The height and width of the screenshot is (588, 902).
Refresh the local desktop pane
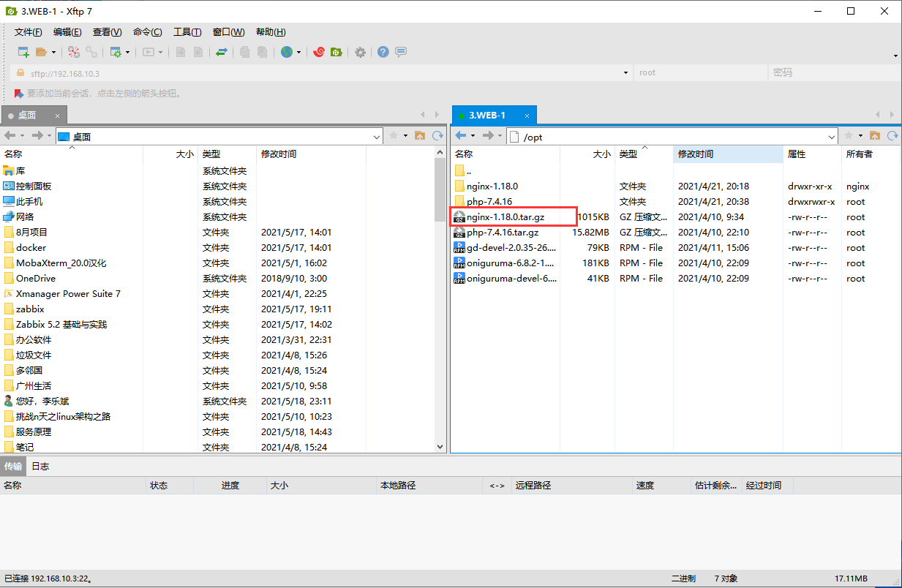point(437,136)
